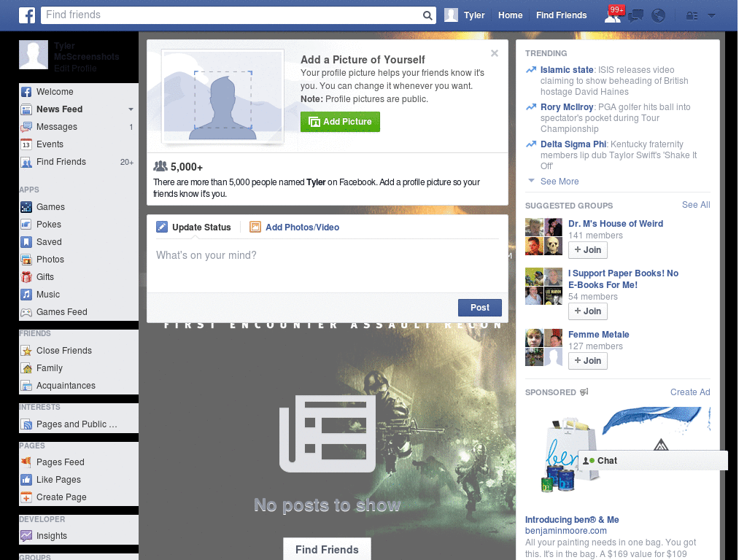Viewport: 747px width, 560px height.
Task: Click the Welcome sidebar icon
Action: point(26,92)
